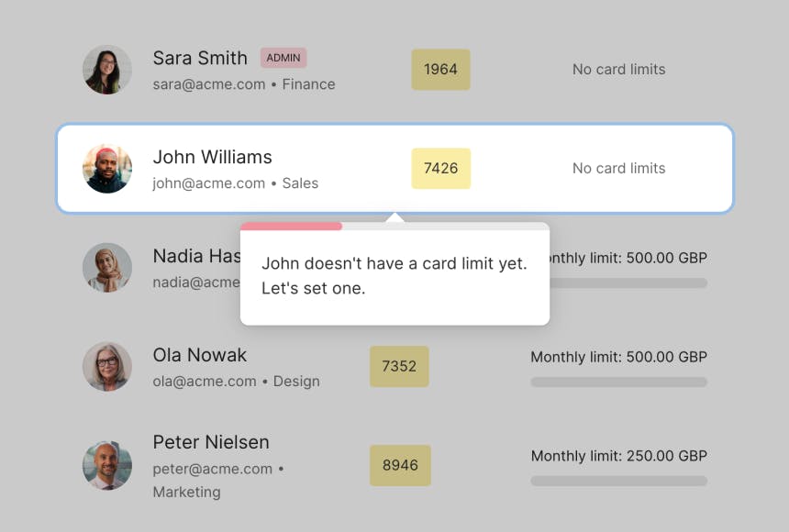This screenshot has height=532, width=789.
Task: Select card number 1964 badge
Action: (x=440, y=70)
